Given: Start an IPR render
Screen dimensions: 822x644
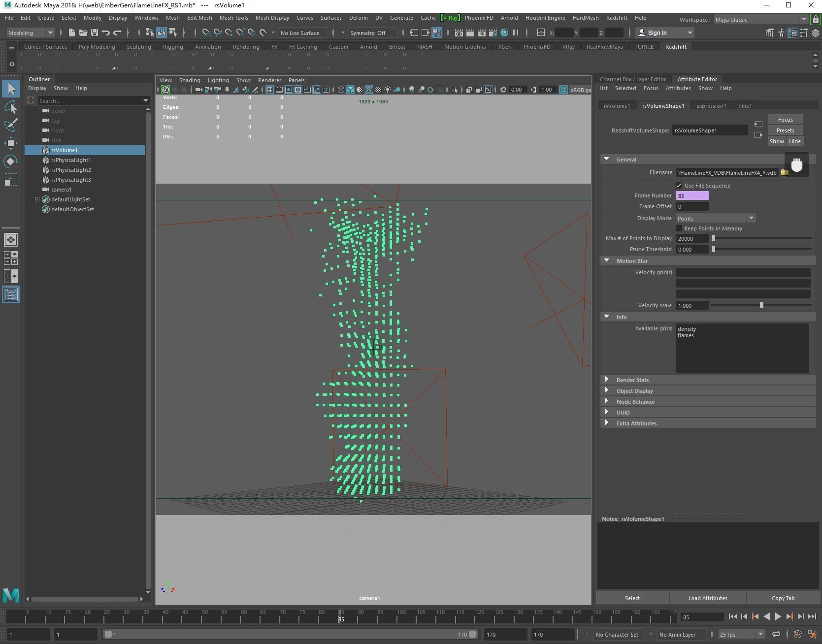Looking at the screenshot, I should point(482,33).
